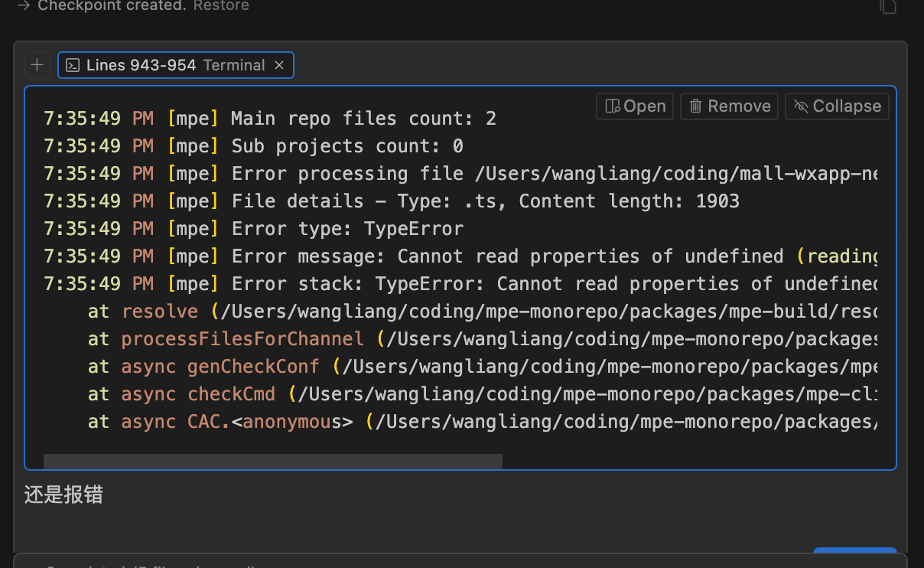Click the 'Sub projects count: 0' line
Screen dimensions: 924x568
(x=347, y=146)
